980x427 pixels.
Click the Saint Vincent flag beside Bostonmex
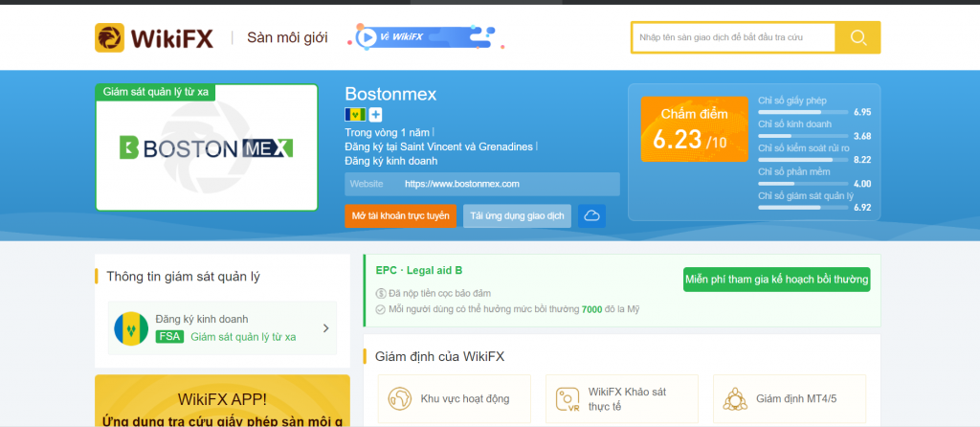355,115
